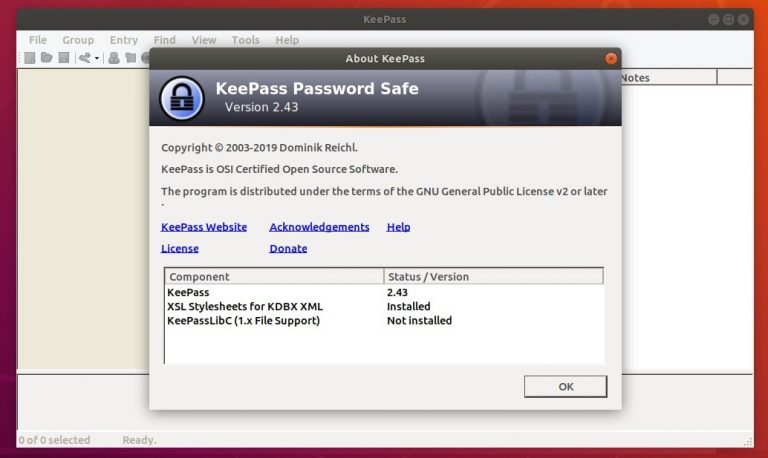Click the Donate link
The height and width of the screenshot is (458, 768).
pos(288,248)
